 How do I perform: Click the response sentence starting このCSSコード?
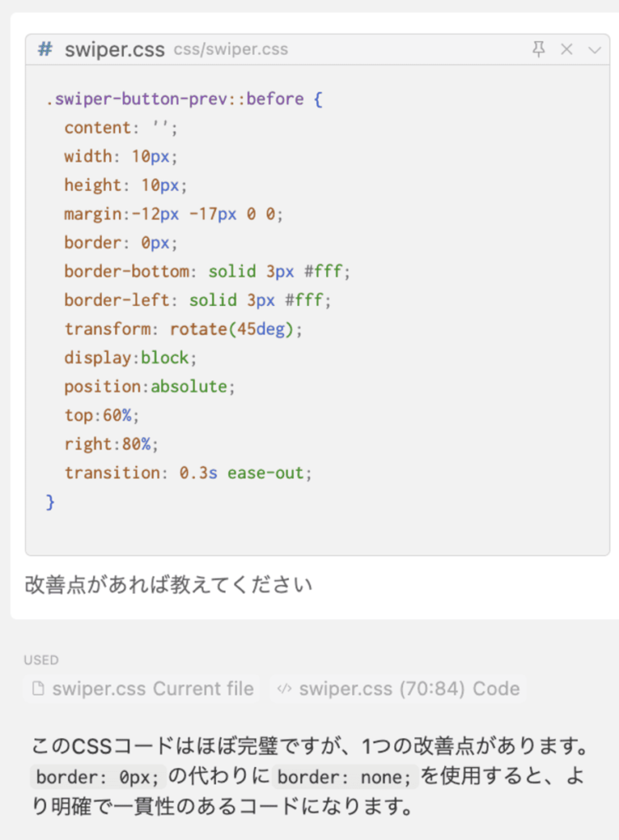[309, 746]
